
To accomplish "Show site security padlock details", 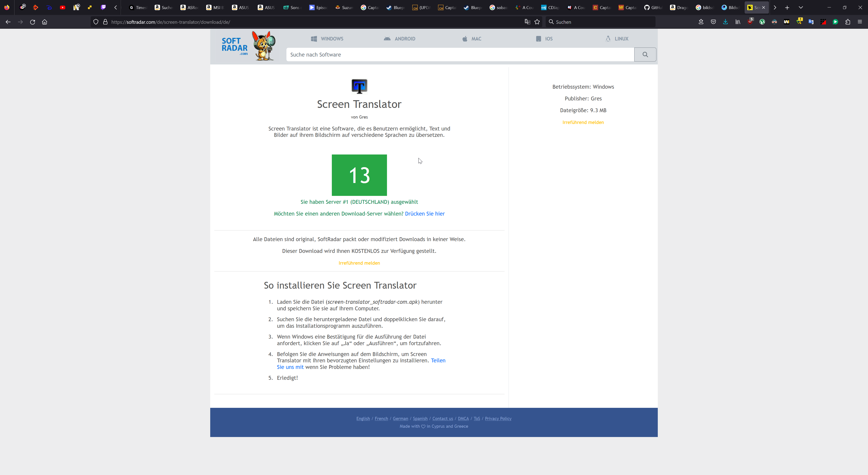I will 105,22.
